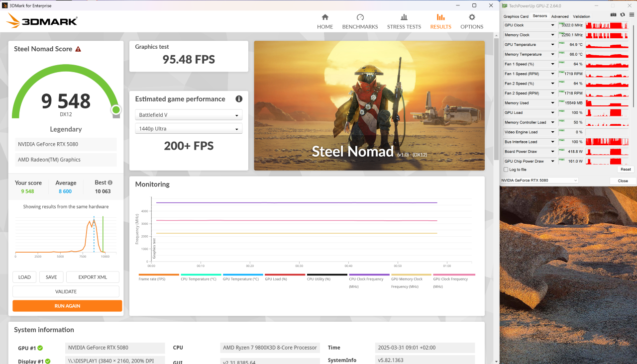This screenshot has width=637, height=364.
Task: Switch to the Graphics Card tab in GPU-Z
Action: pos(516,16)
